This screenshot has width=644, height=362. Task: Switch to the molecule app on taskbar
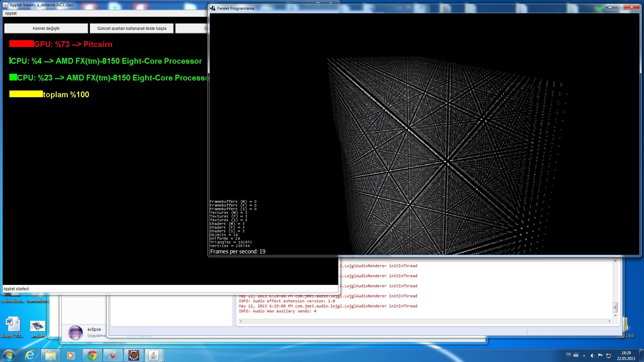pyautogui.click(x=113, y=355)
